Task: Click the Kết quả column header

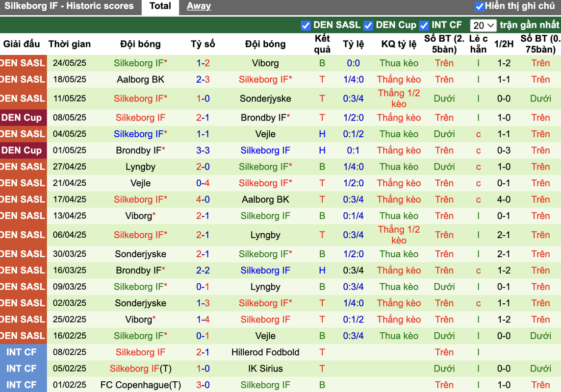Action: 322,44
